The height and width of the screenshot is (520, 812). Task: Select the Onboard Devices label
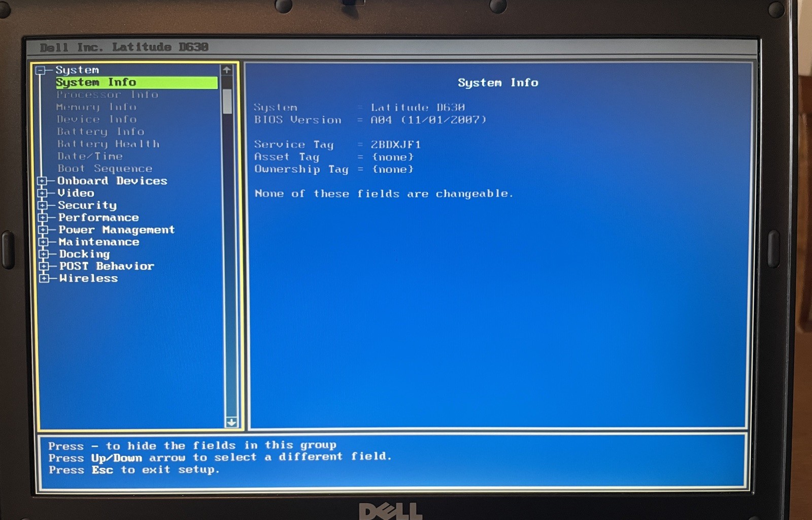[x=112, y=181]
